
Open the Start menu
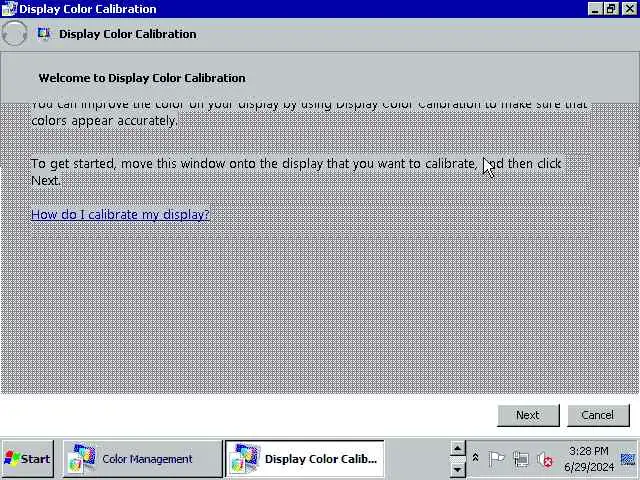pyautogui.click(x=27, y=459)
